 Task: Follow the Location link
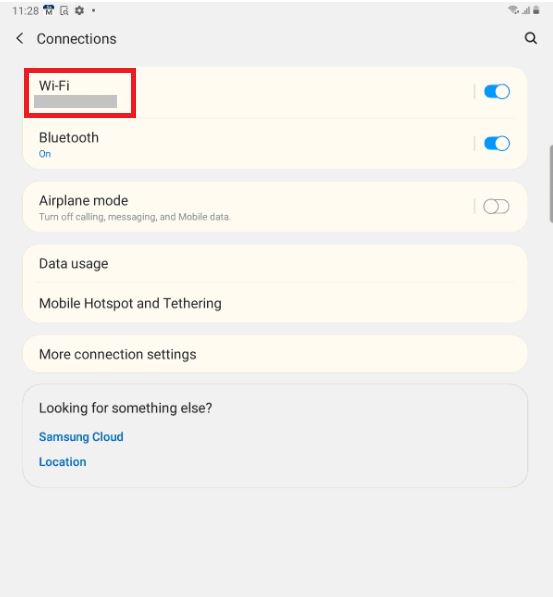pos(62,462)
